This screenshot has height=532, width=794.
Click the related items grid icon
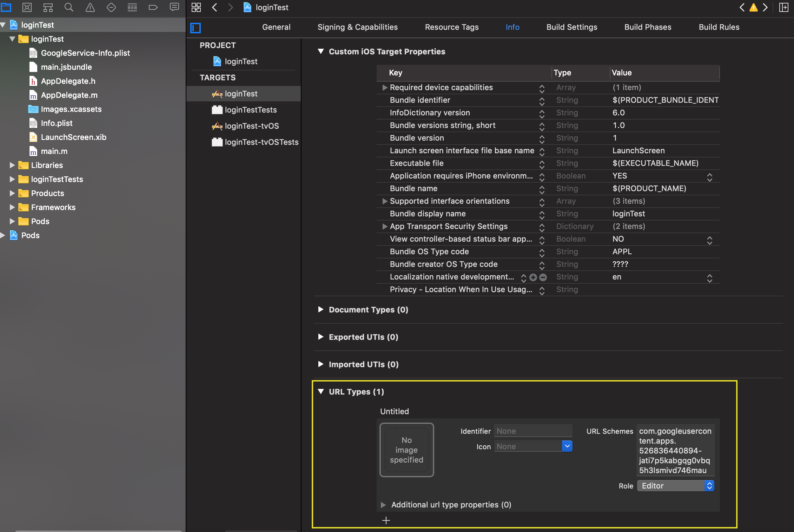click(x=196, y=7)
